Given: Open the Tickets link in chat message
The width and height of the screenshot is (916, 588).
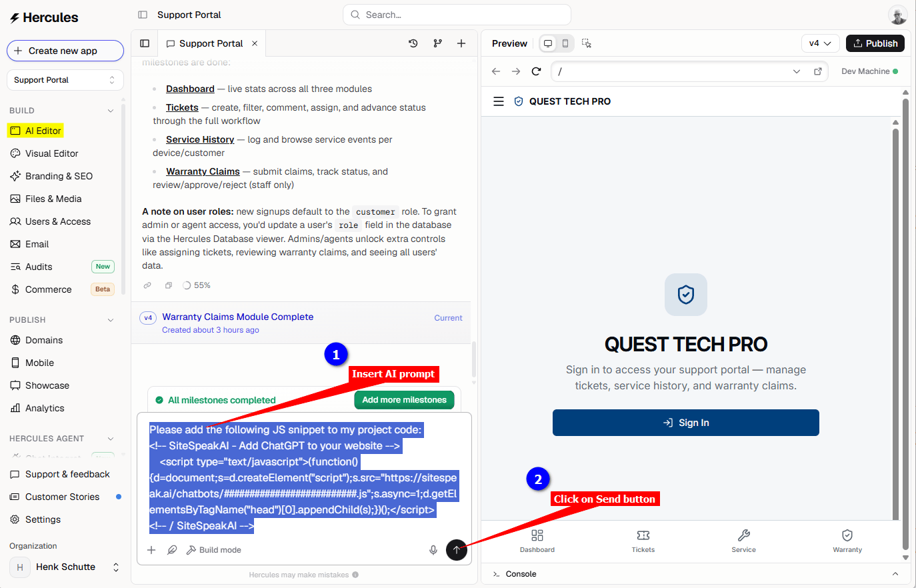Looking at the screenshot, I should tap(182, 107).
